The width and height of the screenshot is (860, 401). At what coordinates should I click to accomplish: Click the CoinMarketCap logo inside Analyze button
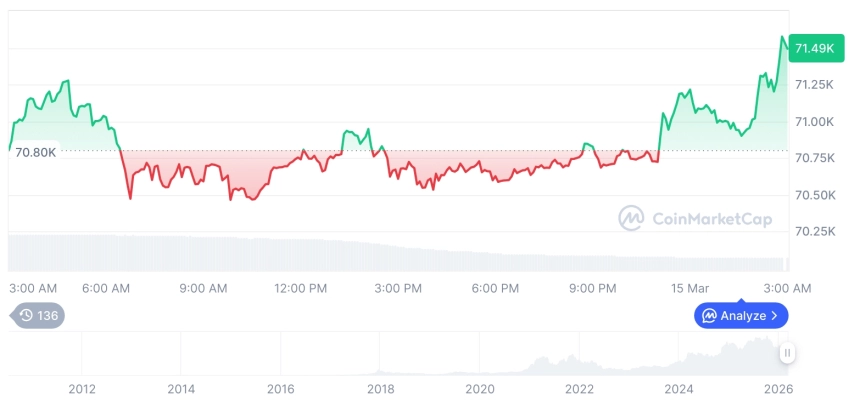[x=709, y=316]
